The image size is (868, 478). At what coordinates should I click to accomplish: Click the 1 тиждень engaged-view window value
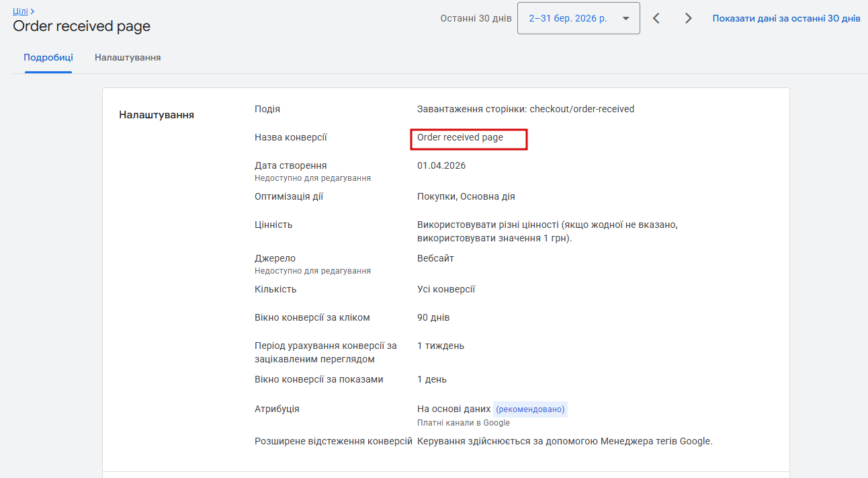coord(441,346)
